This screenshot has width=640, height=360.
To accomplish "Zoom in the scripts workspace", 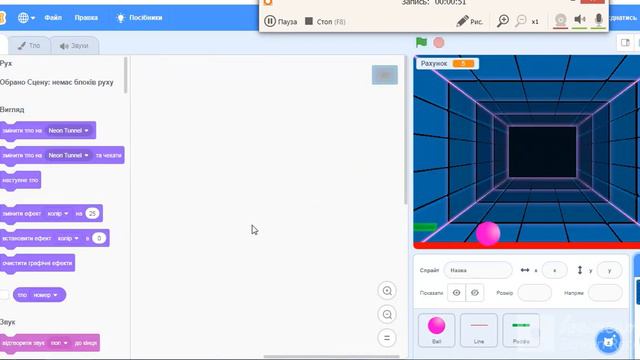I will coord(387,291).
